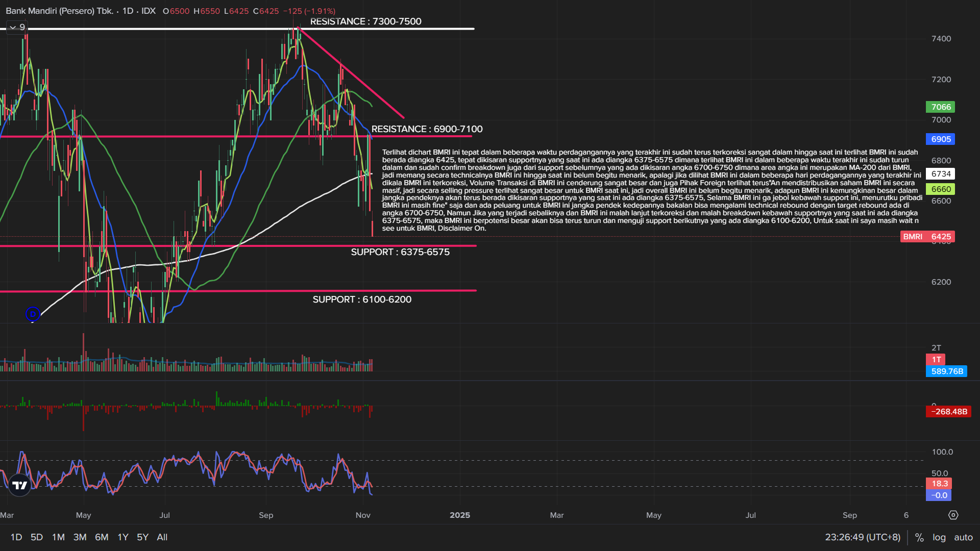Switch to the 5Y timeframe tab

point(142,537)
